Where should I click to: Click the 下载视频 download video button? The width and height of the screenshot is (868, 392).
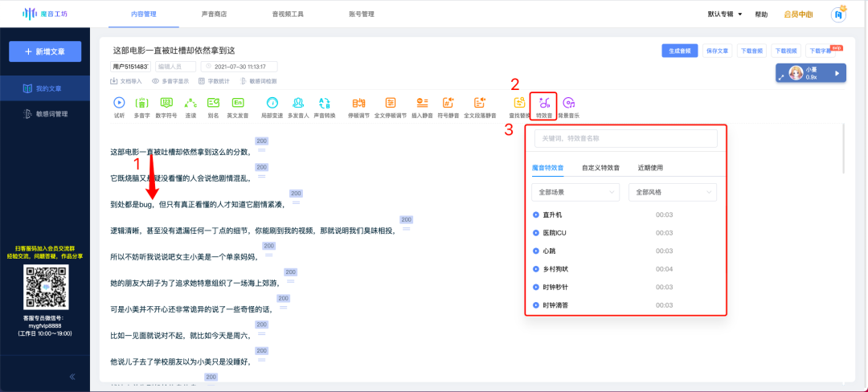point(786,51)
